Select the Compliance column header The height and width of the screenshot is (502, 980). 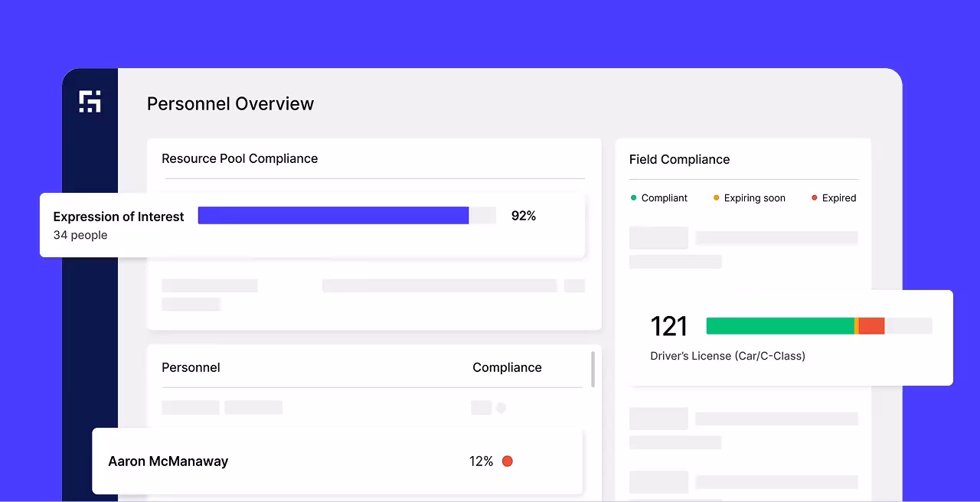pyautogui.click(x=507, y=367)
